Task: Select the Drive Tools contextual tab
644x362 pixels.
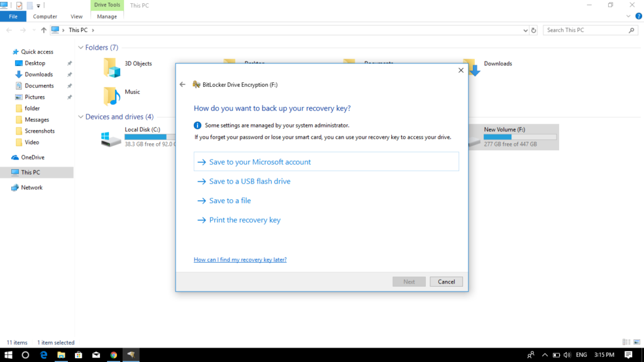Action: [107, 5]
